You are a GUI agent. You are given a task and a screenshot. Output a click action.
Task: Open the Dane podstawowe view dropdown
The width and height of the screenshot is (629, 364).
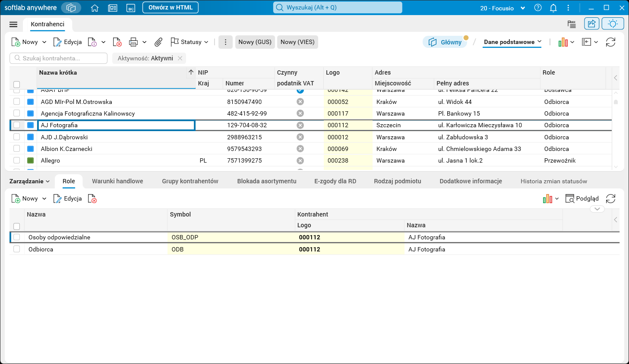pos(512,42)
